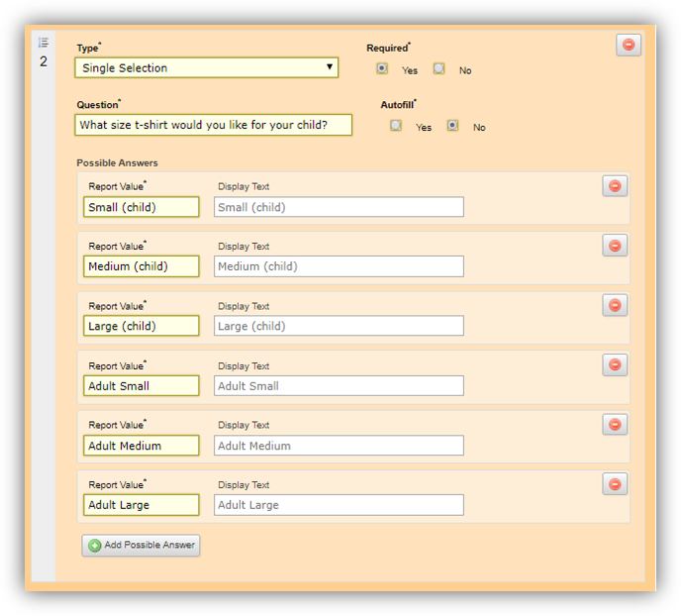The image size is (681, 616).
Task: Select Yes for Required
Action: point(382,69)
